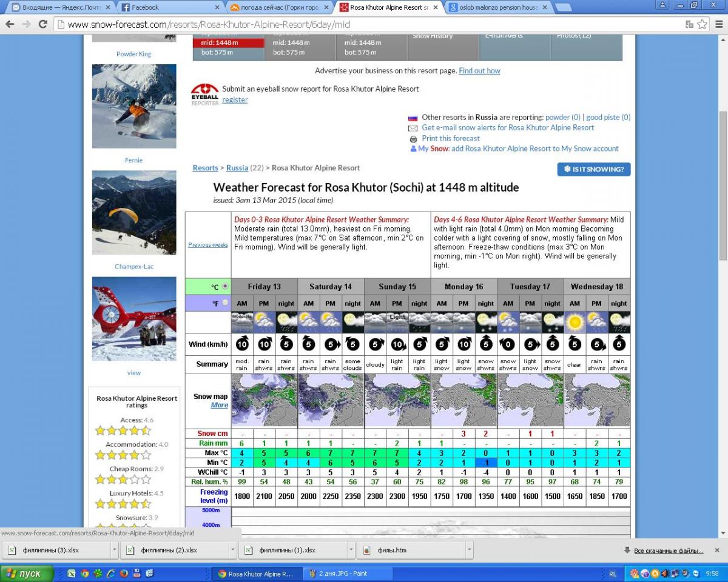
Task: Click the RL language indicator in taskbar
Action: (x=612, y=574)
